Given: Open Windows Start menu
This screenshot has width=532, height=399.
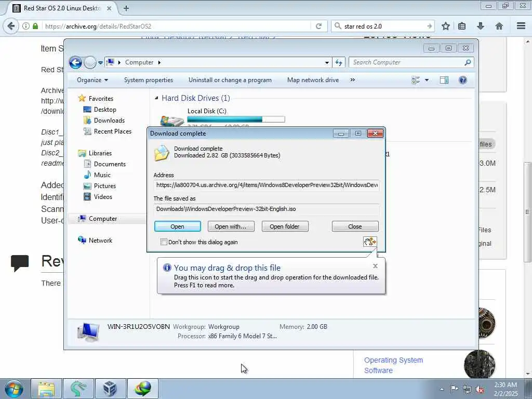Looking at the screenshot, I should (14, 389).
